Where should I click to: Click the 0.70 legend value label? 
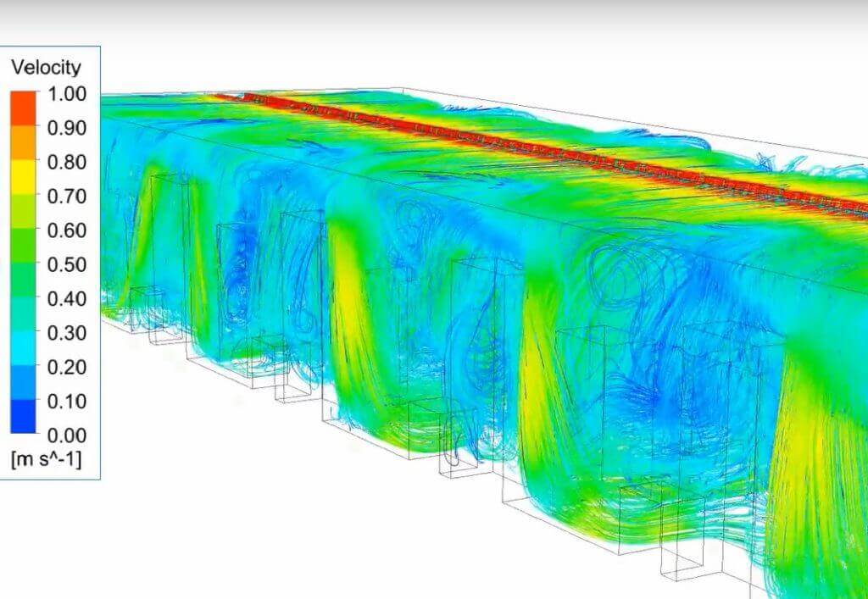pos(66,196)
